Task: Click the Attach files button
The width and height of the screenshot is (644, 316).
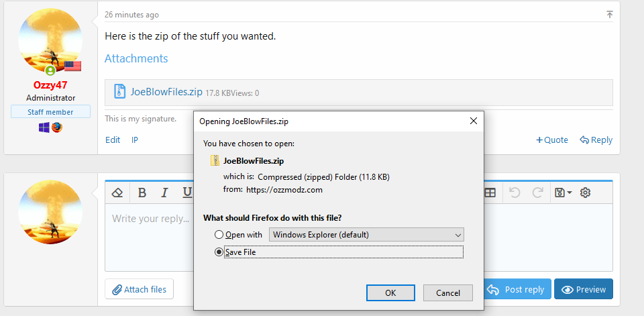Action: [139, 289]
